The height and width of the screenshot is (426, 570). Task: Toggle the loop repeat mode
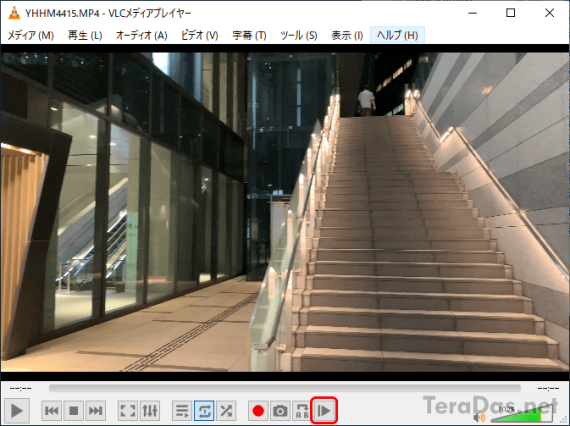click(x=204, y=411)
